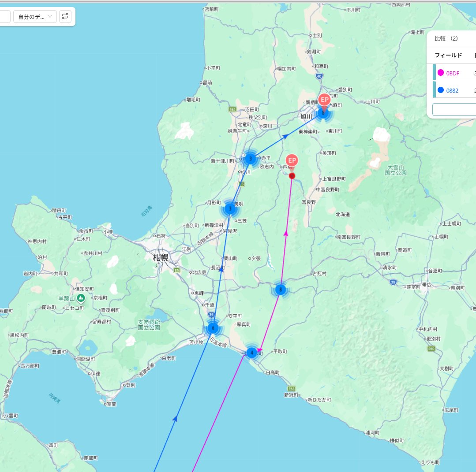
Task: Click the EP pin near 芦別
Action: (x=292, y=160)
